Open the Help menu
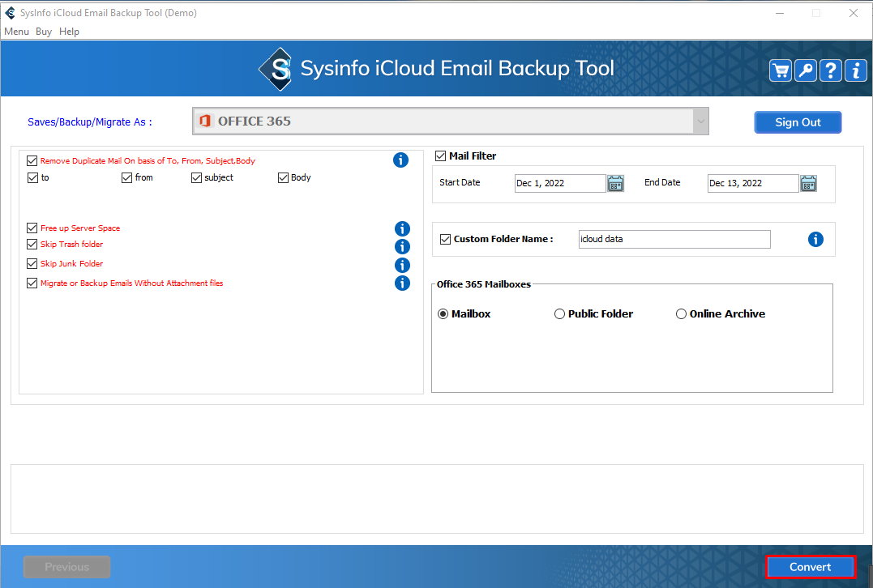 point(70,32)
